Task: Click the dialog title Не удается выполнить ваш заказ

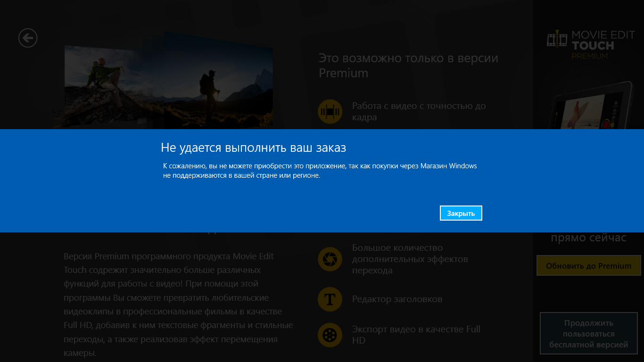Action: 254,148
